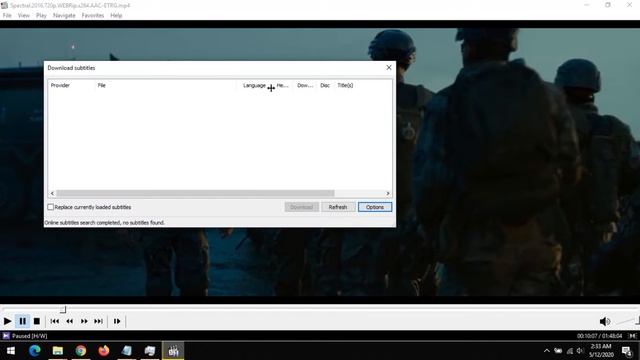Click the Disc column header
Screen dimensions: 640x360
tap(325, 85)
